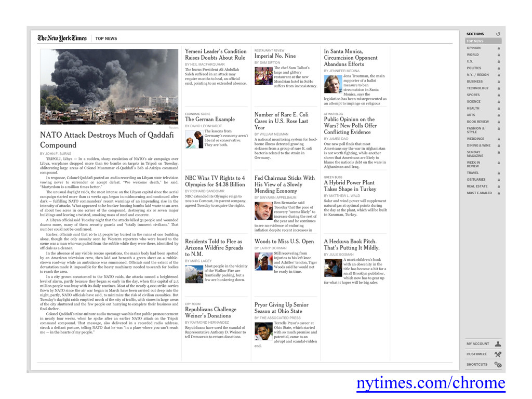Click the lock icon next to Politics
This screenshot has height=399, width=532.
click(499, 68)
